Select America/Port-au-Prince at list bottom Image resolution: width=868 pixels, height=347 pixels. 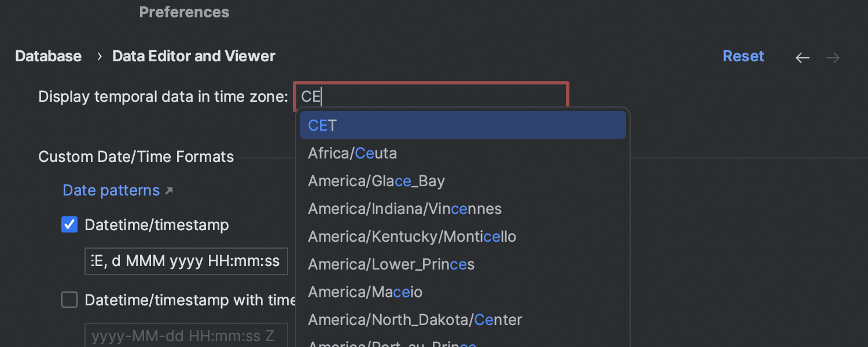coord(463,342)
